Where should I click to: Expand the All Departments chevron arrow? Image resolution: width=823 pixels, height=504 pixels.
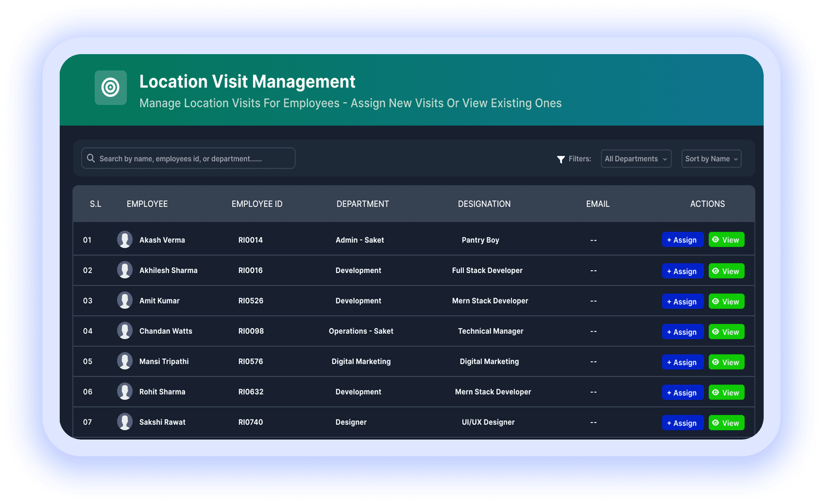666,159
